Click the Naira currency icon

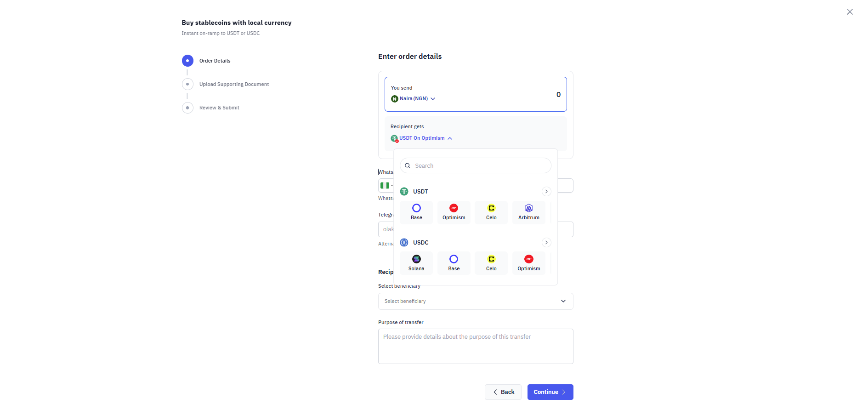[x=394, y=99]
